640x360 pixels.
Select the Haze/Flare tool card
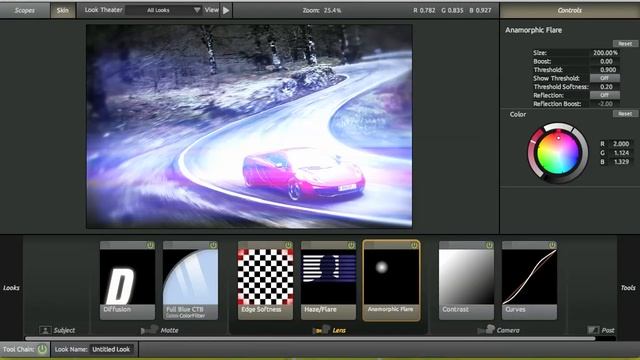pos(328,280)
